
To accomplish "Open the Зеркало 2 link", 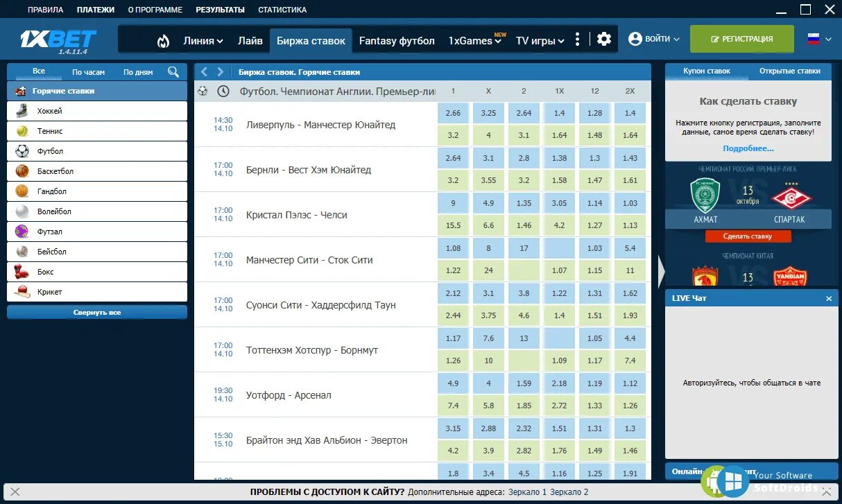I will click(569, 492).
